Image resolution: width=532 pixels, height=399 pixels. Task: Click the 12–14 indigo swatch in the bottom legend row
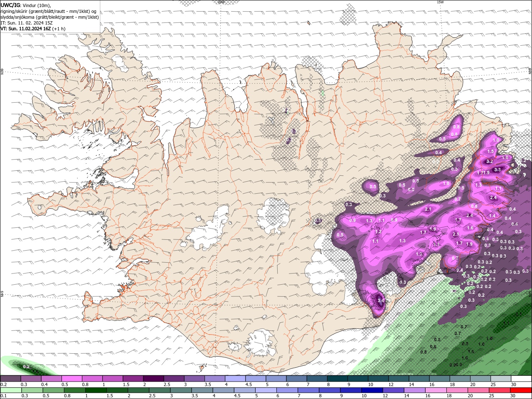(x=393, y=390)
